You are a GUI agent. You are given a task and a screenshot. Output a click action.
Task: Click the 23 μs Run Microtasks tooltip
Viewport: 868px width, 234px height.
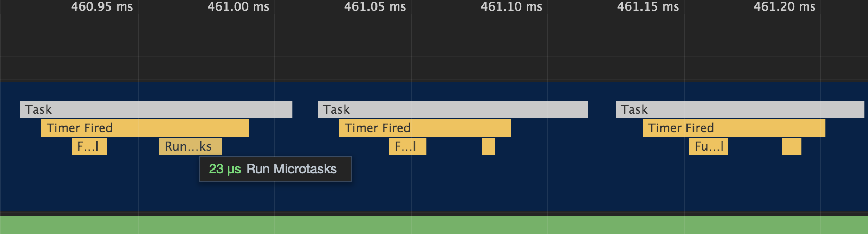point(275,169)
